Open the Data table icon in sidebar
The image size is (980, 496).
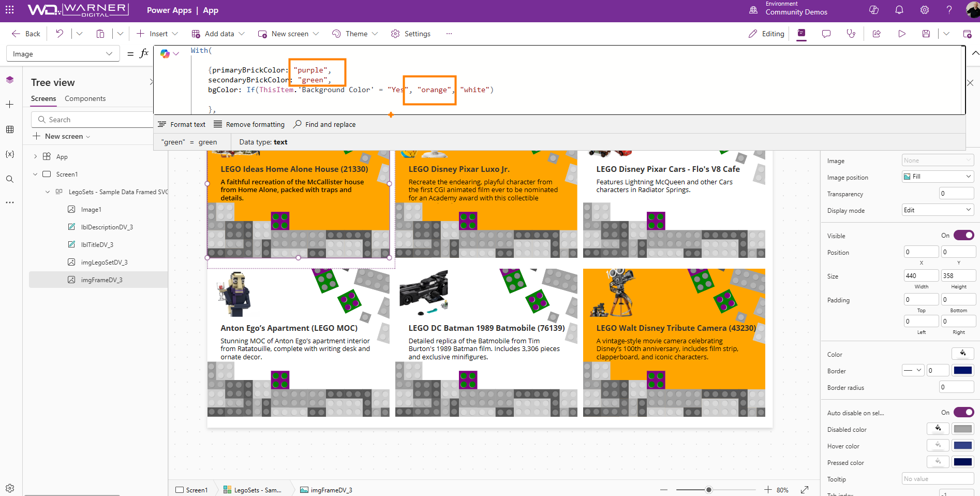(10, 129)
